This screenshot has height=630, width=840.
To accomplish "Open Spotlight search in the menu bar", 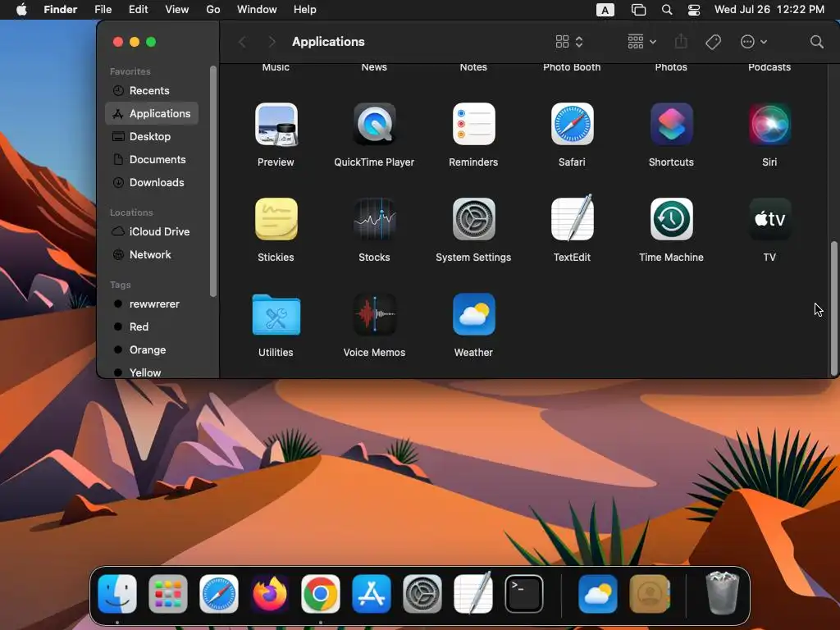I will tap(667, 10).
